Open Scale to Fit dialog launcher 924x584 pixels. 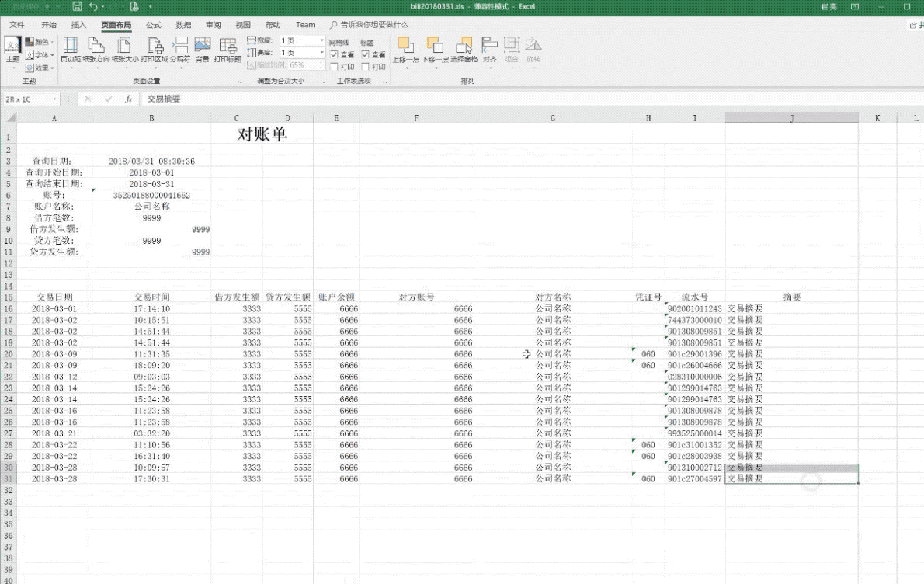coord(321,82)
